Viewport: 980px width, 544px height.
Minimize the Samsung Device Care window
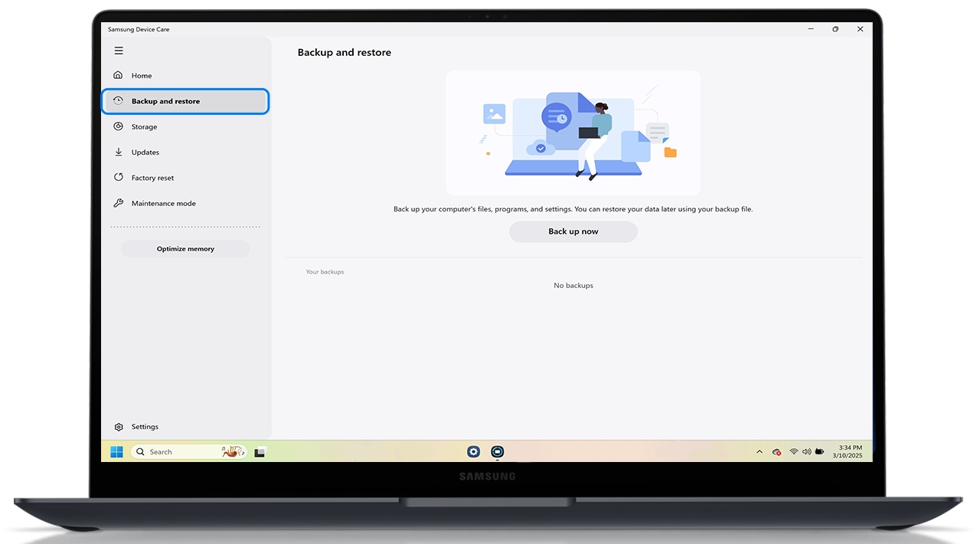click(x=811, y=29)
